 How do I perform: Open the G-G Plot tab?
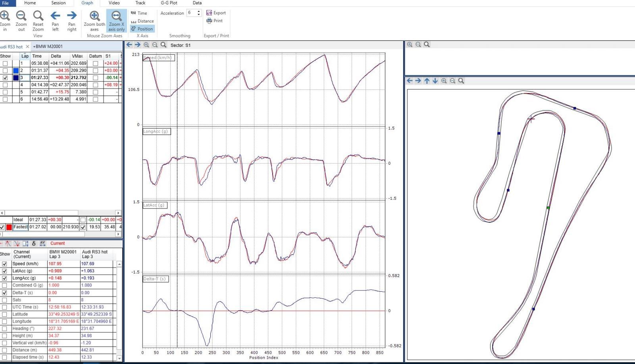coord(169,3)
